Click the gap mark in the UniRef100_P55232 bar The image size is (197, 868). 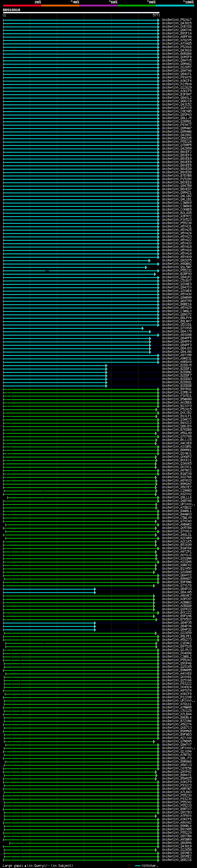point(47,271)
